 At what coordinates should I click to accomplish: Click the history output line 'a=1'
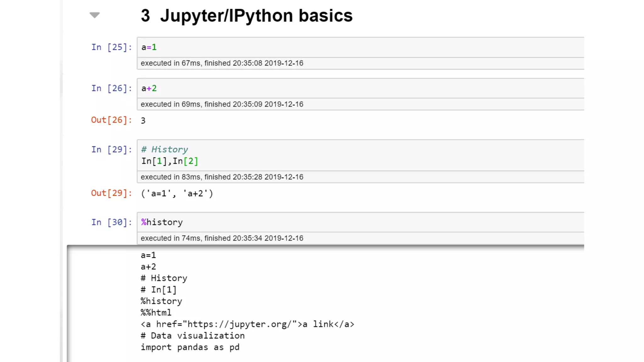coord(148,255)
